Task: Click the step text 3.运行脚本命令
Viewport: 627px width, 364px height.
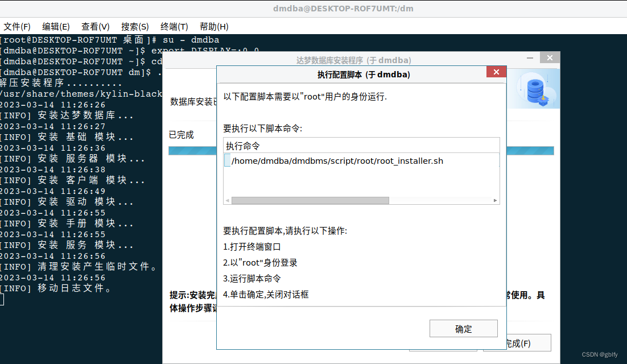Action: coord(252,279)
